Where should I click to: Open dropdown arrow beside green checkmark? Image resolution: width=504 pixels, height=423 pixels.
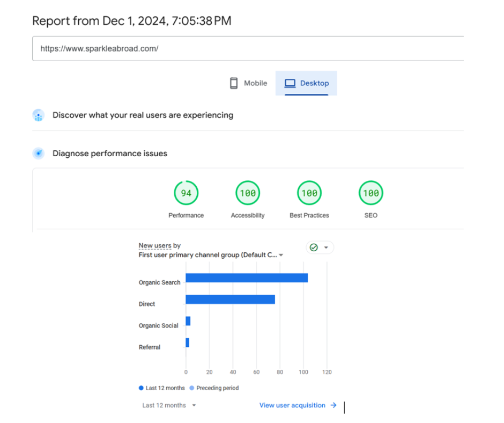pos(326,247)
